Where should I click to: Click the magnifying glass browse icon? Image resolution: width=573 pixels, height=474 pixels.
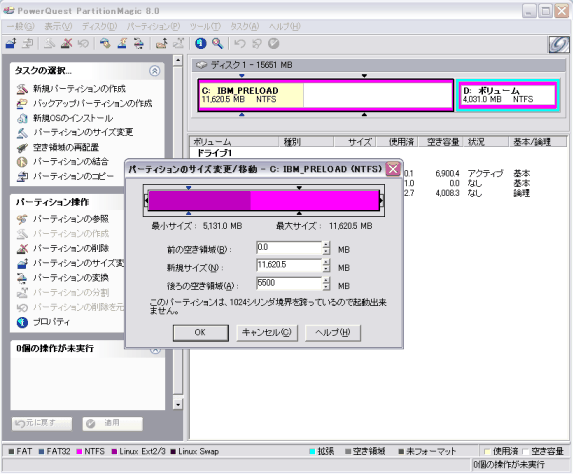(x=217, y=43)
